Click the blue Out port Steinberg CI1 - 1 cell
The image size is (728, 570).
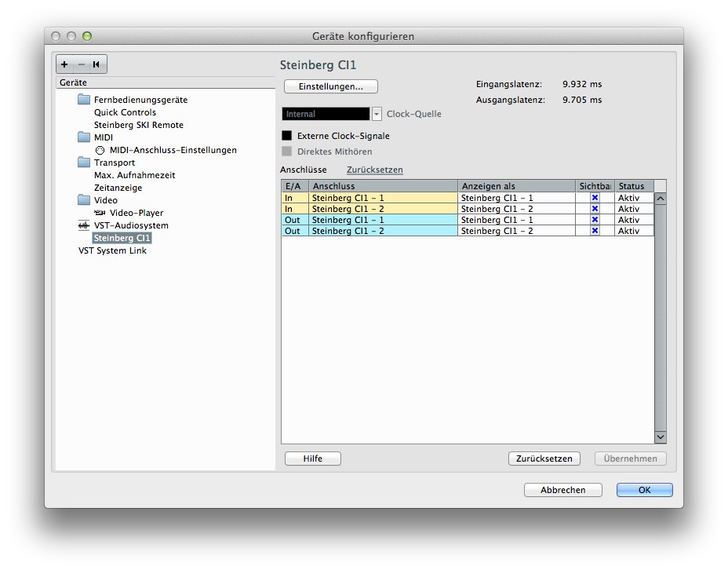point(383,220)
